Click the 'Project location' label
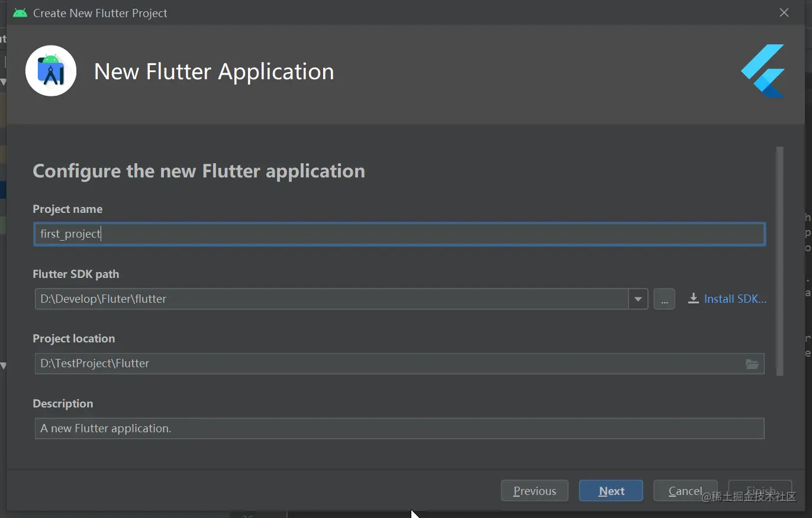Screen dimensions: 812x518 (74, 339)
